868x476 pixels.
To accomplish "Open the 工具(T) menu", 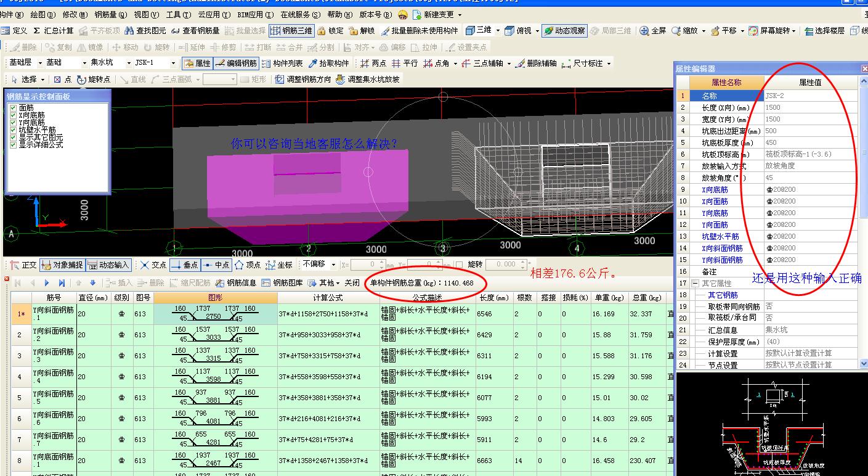I will tap(178, 14).
